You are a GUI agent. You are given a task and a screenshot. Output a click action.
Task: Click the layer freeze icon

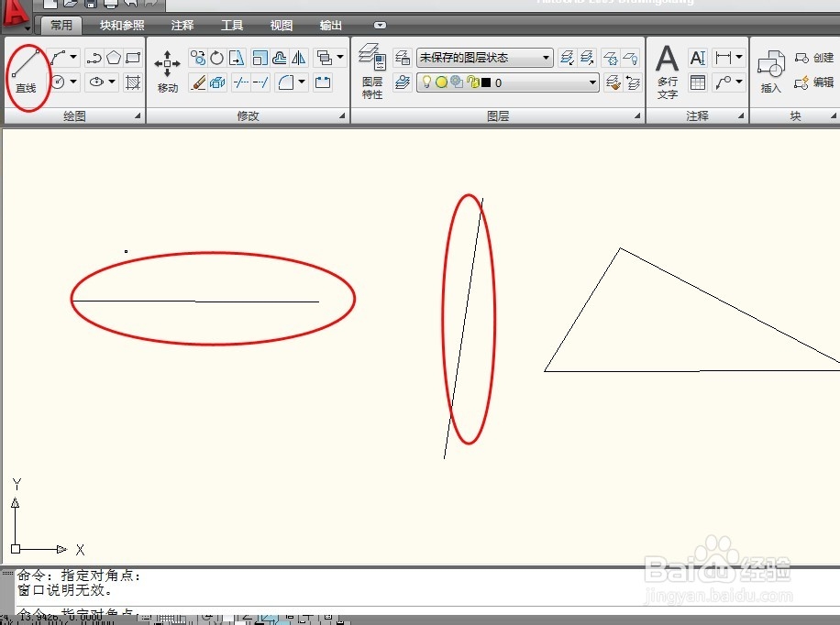pos(611,58)
